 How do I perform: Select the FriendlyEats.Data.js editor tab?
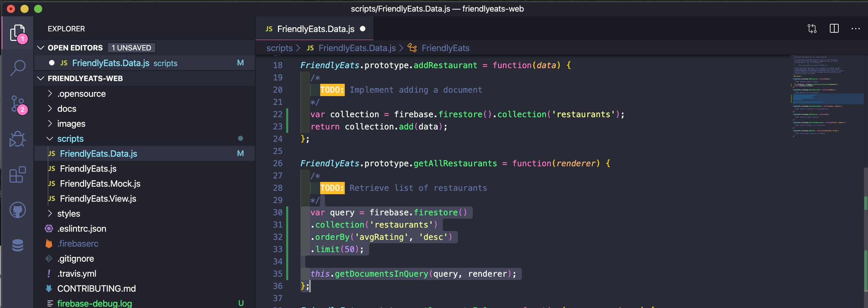[x=314, y=29]
